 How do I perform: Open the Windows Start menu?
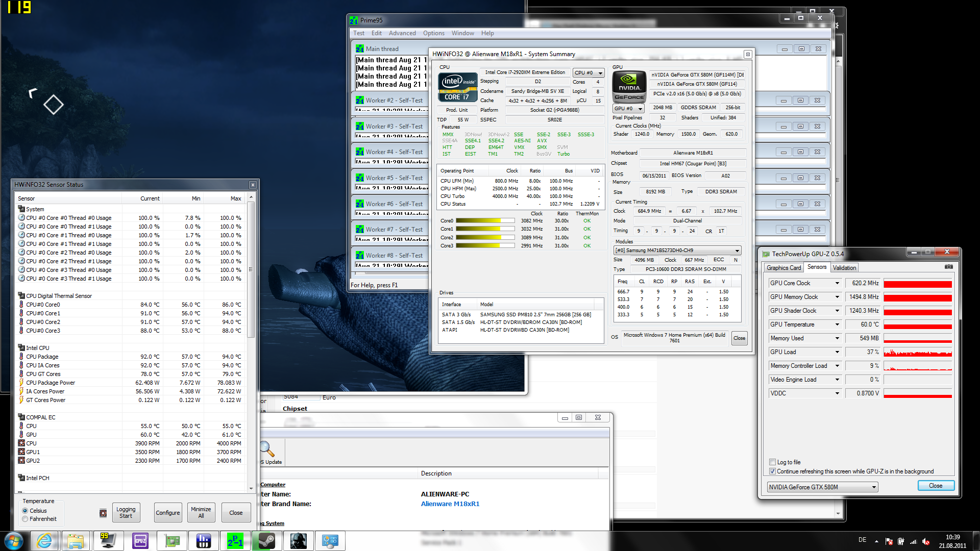click(14, 541)
